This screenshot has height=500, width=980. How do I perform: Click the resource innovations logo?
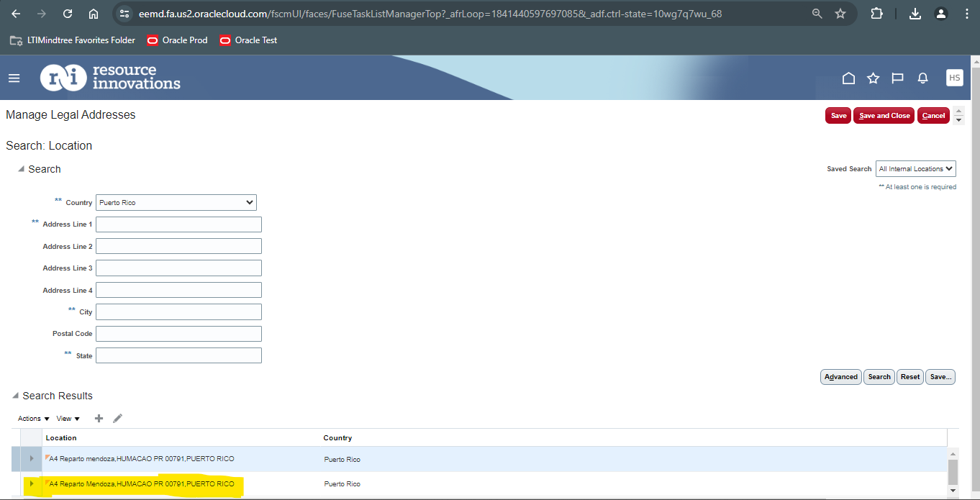tap(109, 77)
